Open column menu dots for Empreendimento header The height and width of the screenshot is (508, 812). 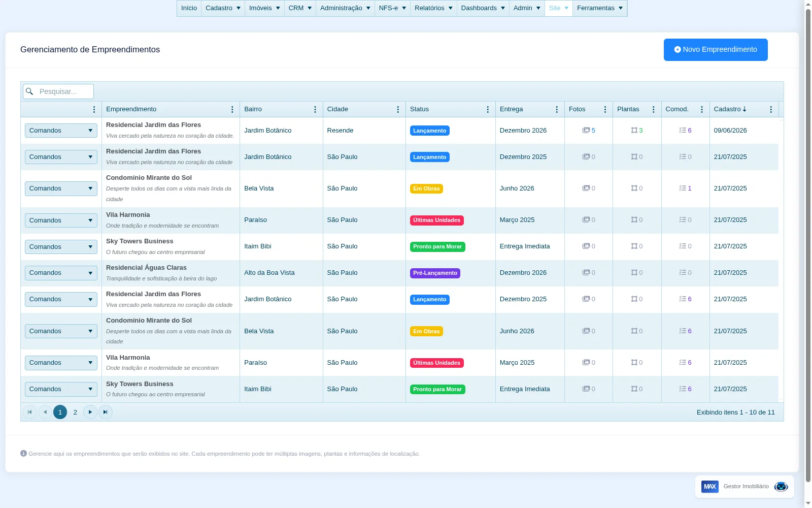tap(232, 110)
